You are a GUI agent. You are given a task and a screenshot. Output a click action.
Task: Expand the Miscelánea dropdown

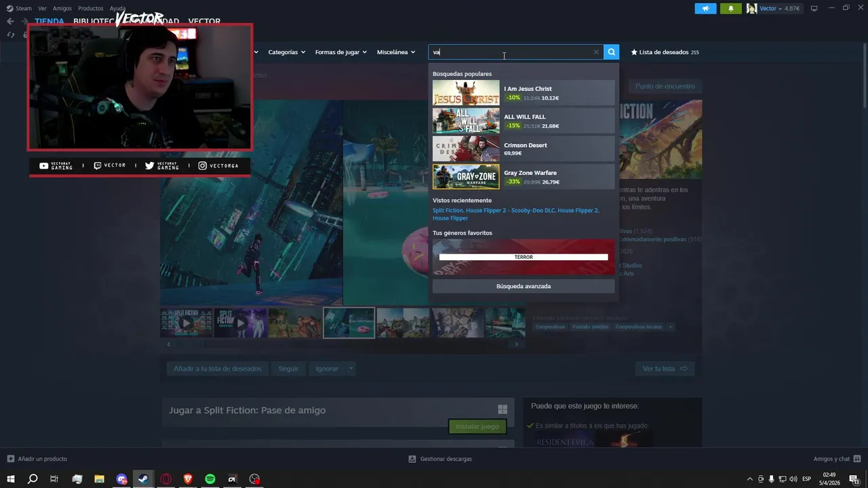point(396,52)
